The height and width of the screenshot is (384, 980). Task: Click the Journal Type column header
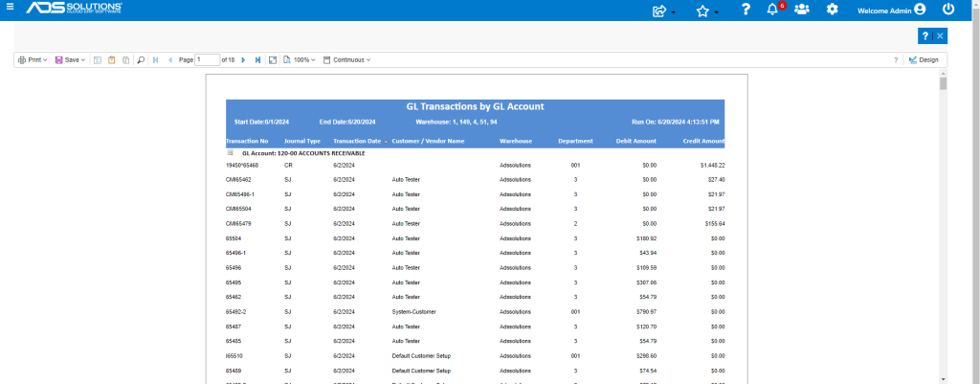tap(301, 142)
